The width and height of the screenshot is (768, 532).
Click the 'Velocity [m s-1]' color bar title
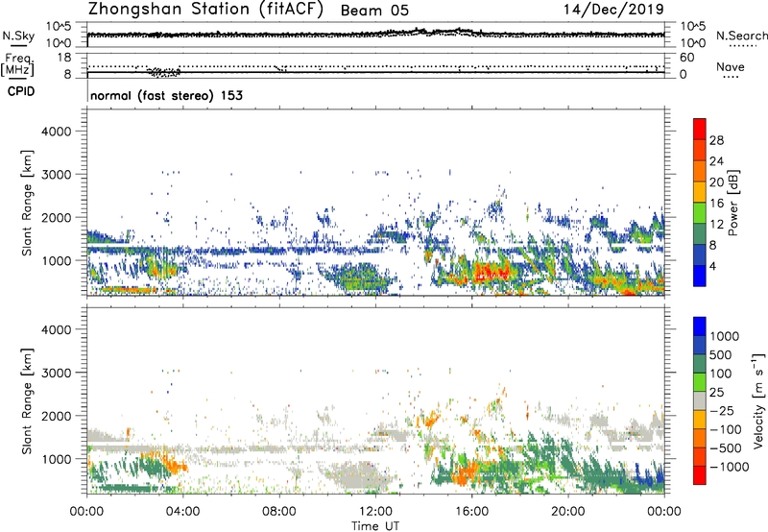[x=758, y=400]
